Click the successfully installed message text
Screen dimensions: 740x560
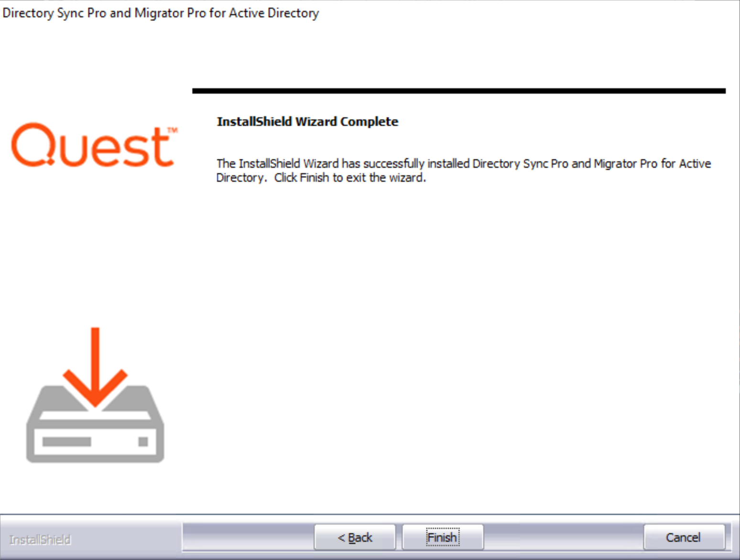464,170
